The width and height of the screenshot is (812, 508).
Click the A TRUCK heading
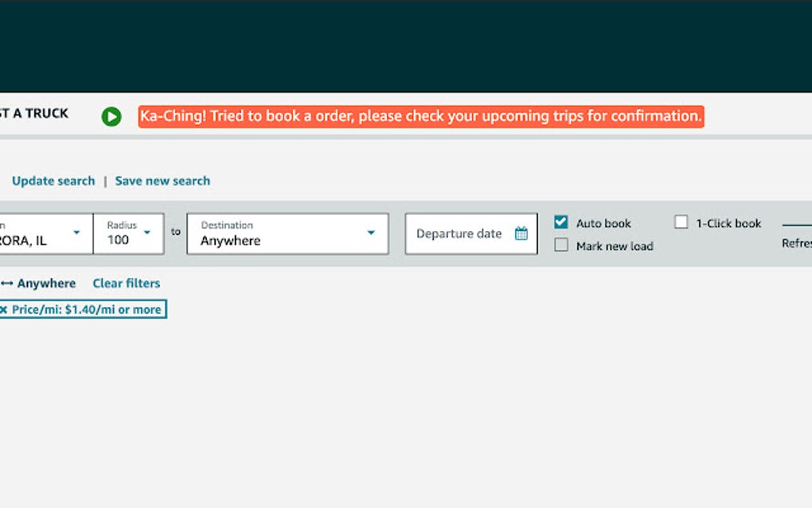click(34, 113)
